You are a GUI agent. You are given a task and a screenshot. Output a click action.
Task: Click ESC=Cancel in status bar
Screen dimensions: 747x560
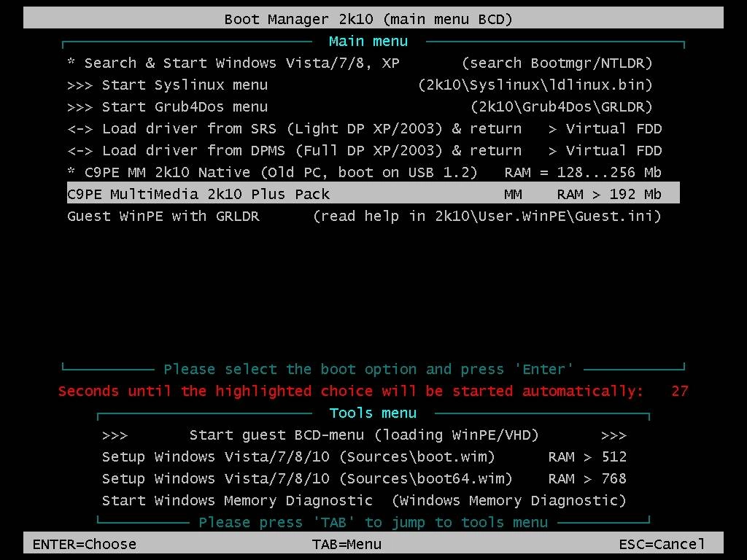[x=662, y=544]
